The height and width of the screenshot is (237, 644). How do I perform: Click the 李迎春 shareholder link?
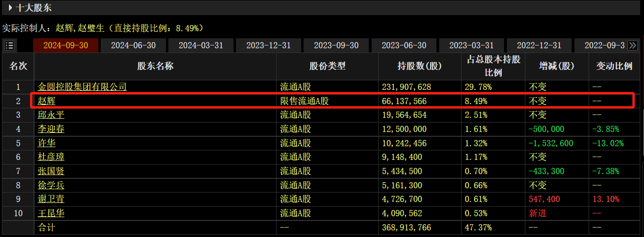pos(51,129)
